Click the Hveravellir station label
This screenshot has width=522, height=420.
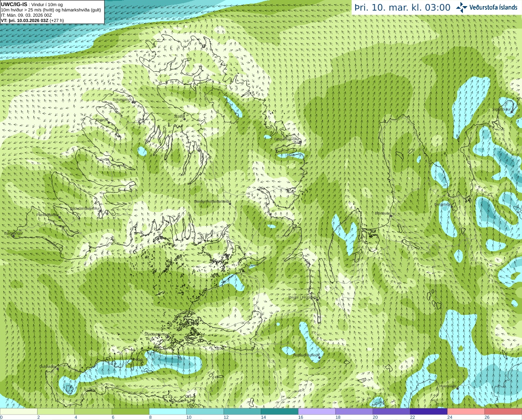pos(448,386)
